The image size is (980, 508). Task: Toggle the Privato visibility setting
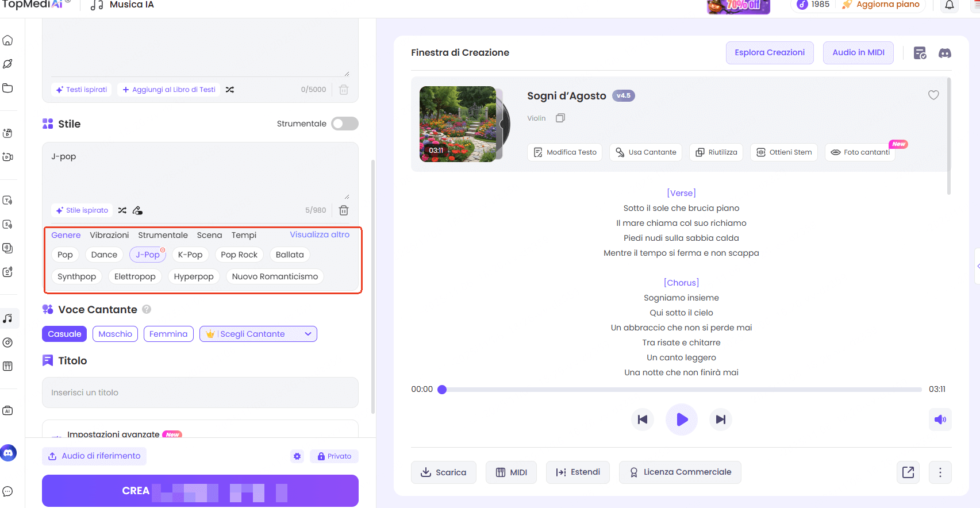335,456
